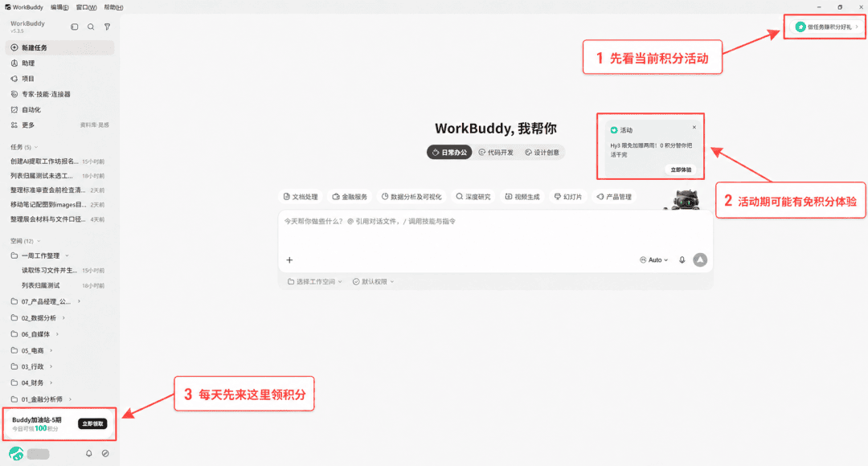Choose the 文档处理 shortcut chip

301,197
